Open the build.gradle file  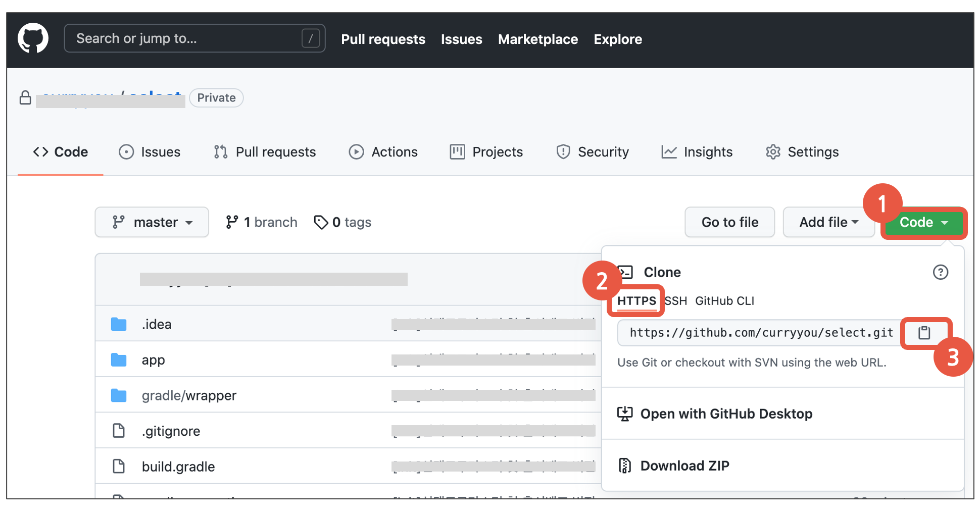(178, 467)
